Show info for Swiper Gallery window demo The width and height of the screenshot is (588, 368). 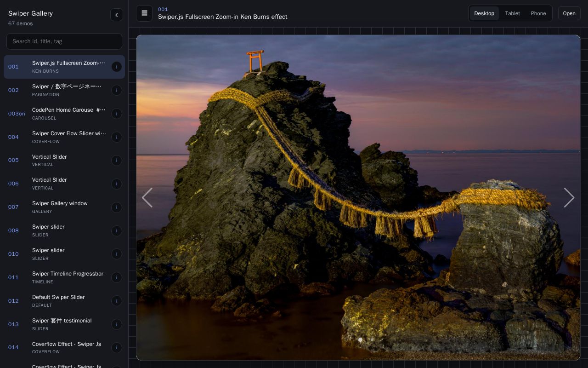(x=117, y=207)
